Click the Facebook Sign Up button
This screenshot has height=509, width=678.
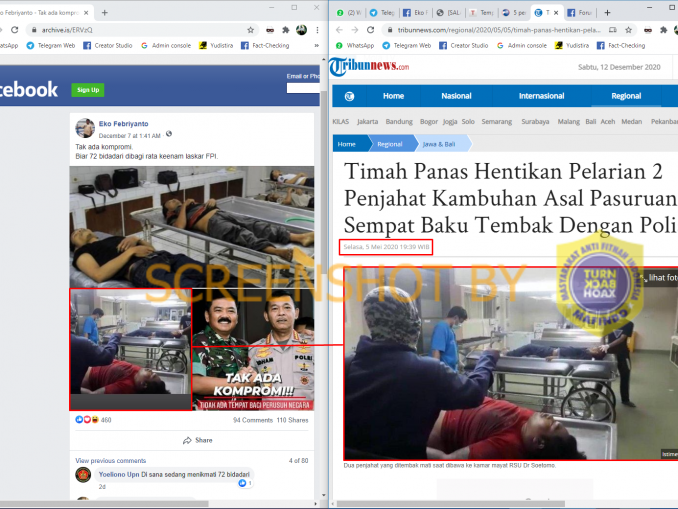(88, 90)
